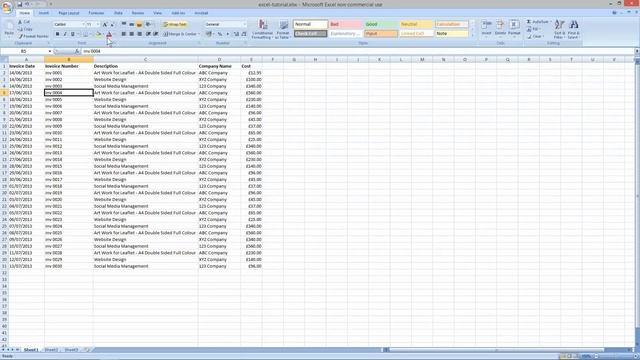Select the Sheet2 tab
Image resolution: width=640 pixels, height=360 pixels.
[x=51, y=350]
